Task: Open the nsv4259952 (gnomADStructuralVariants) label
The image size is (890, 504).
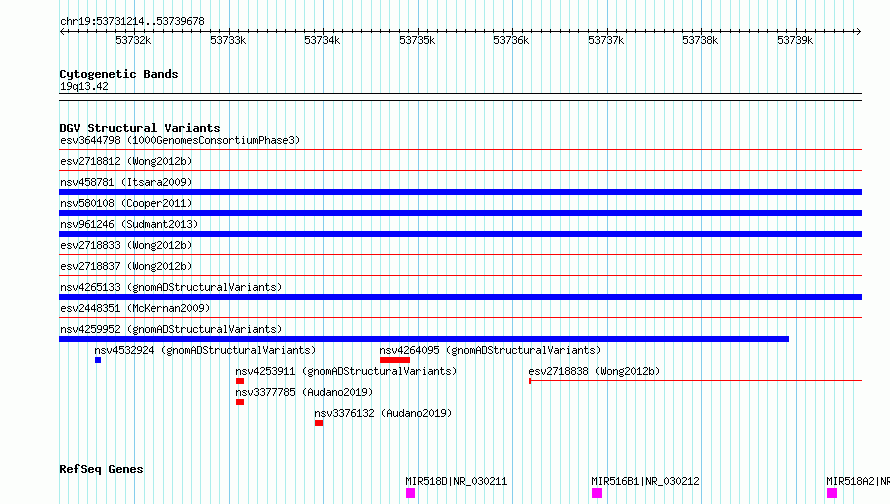Action: coord(171,329)
